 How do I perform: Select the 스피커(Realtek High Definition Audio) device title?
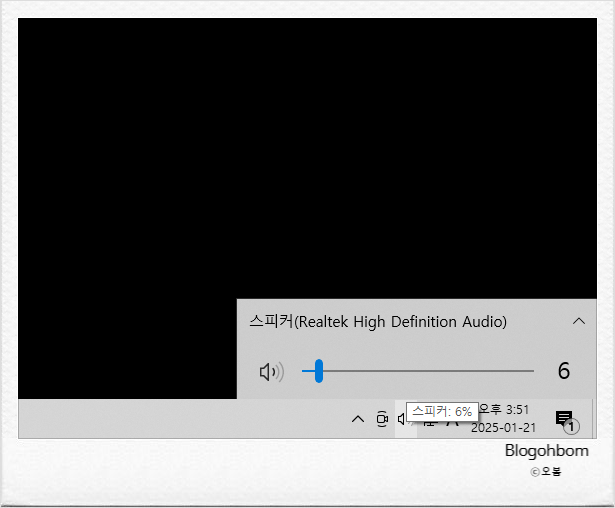point(378,322)
